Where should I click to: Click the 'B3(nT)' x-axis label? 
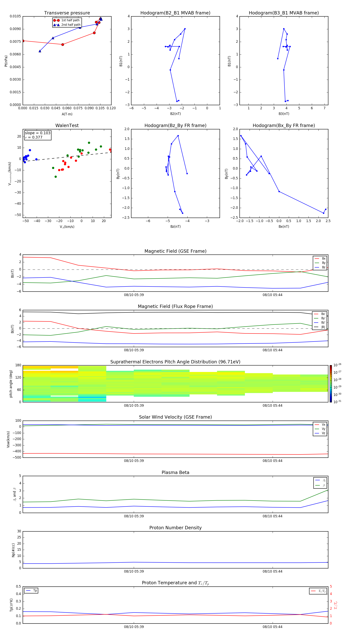[284, 114]
